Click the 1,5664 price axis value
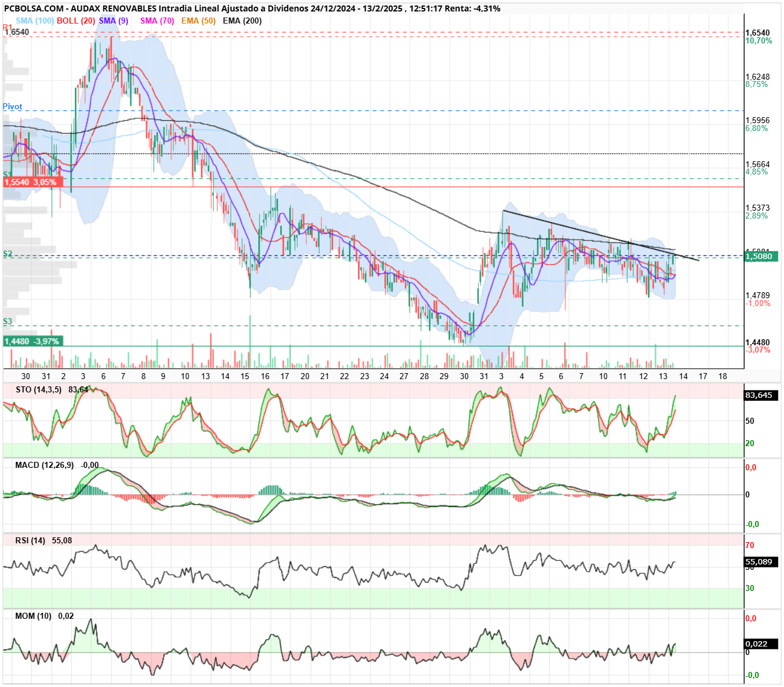The width and height of the screenshot is (784, 687). point(757,164)
